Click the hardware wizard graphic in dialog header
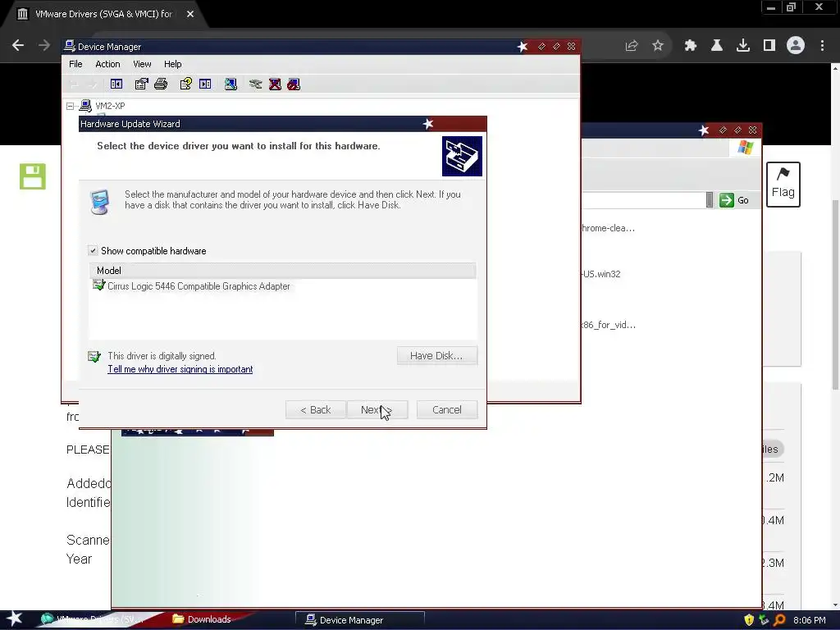The image size is (840, 630). pyautogui.click(x=462, y=156)
